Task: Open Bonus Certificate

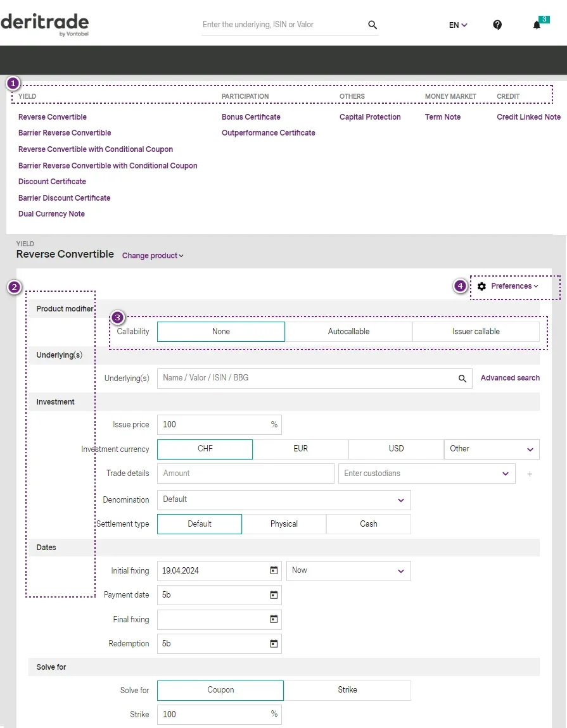Action: point(251,117)
